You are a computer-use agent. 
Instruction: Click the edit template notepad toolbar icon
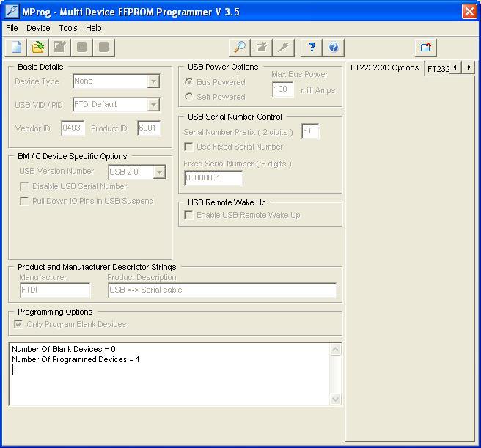click(60, 48)
